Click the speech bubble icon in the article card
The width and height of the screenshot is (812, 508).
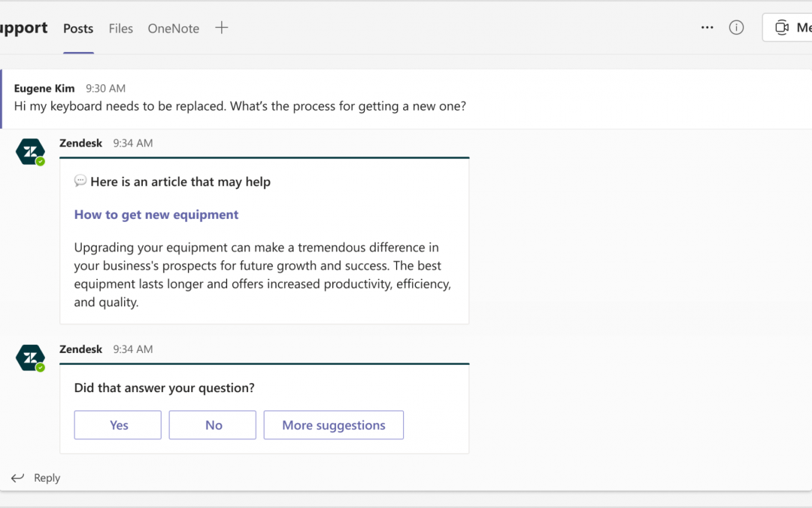pyautogui.click(x=80, y=181)
